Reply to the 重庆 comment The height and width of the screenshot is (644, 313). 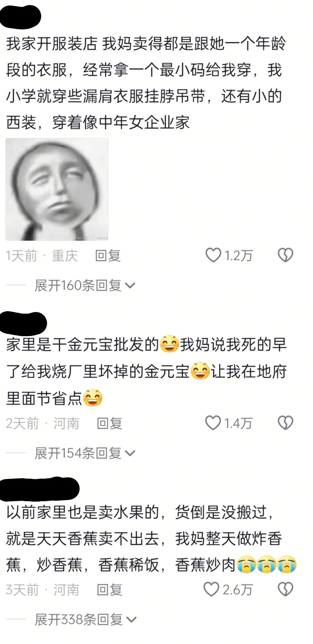(x=108, y=256)
